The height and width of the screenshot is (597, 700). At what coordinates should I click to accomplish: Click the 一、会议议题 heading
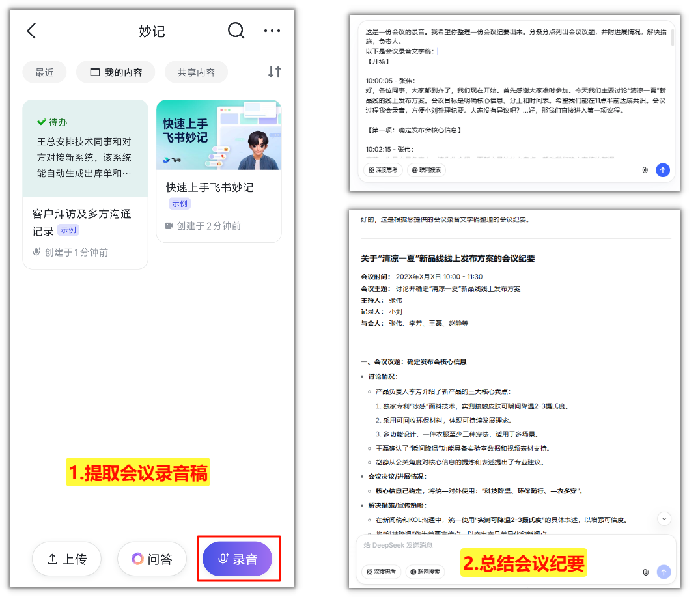coord(414,362)
